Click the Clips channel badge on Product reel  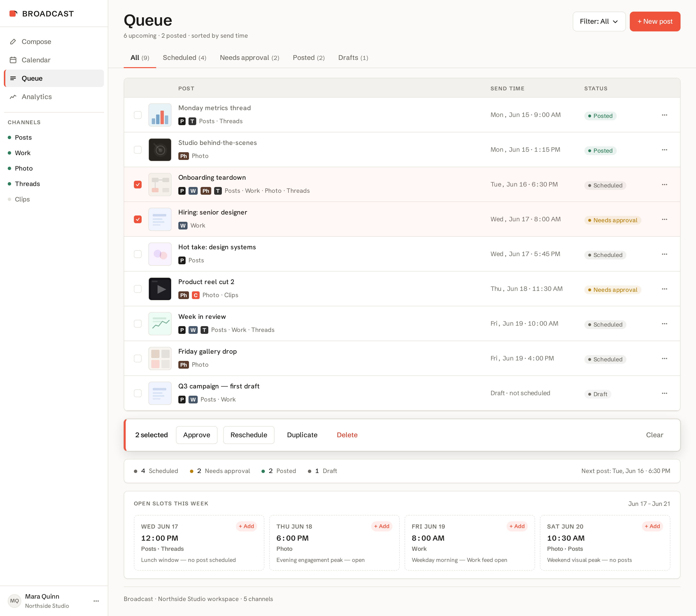(x=196, y=295)
